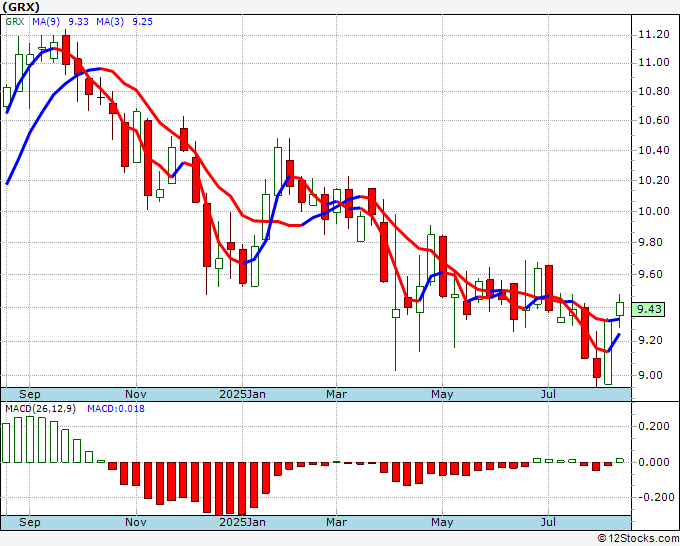Click the 9.20 price axis label
The image size is (680, 546).
point(651,341)
